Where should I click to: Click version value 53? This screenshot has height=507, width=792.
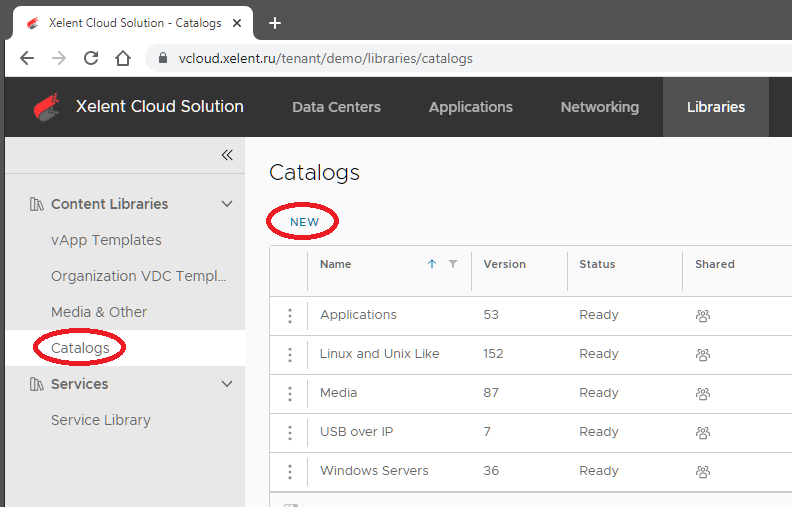(x=491, y=315)
